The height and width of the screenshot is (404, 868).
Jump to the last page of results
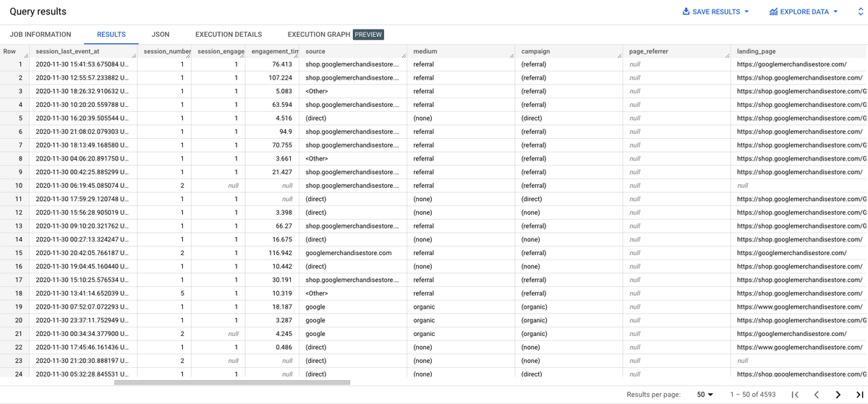pos(859,395)
